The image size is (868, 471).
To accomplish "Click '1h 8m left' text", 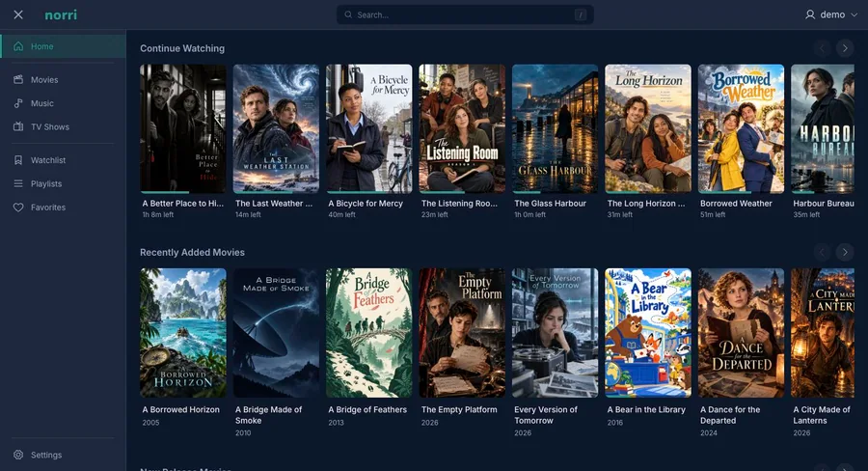I will [x=158, y=215].
